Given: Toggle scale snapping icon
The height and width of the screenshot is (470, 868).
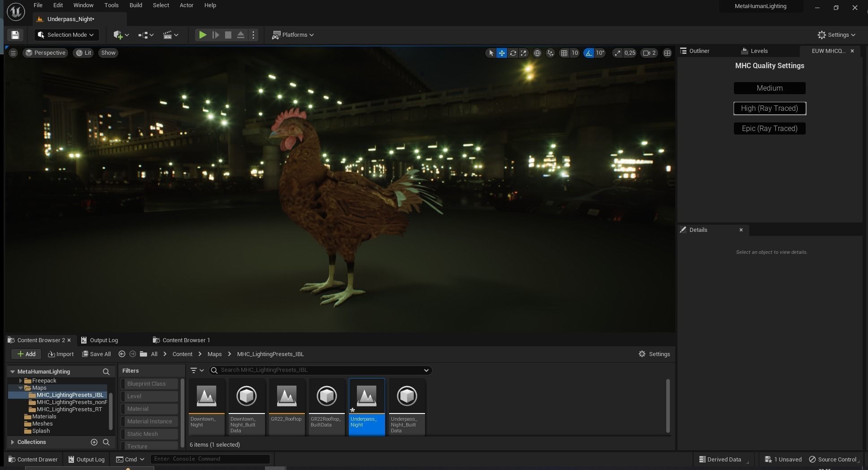Looking at the screenshot, I should [x=617, y=53].
